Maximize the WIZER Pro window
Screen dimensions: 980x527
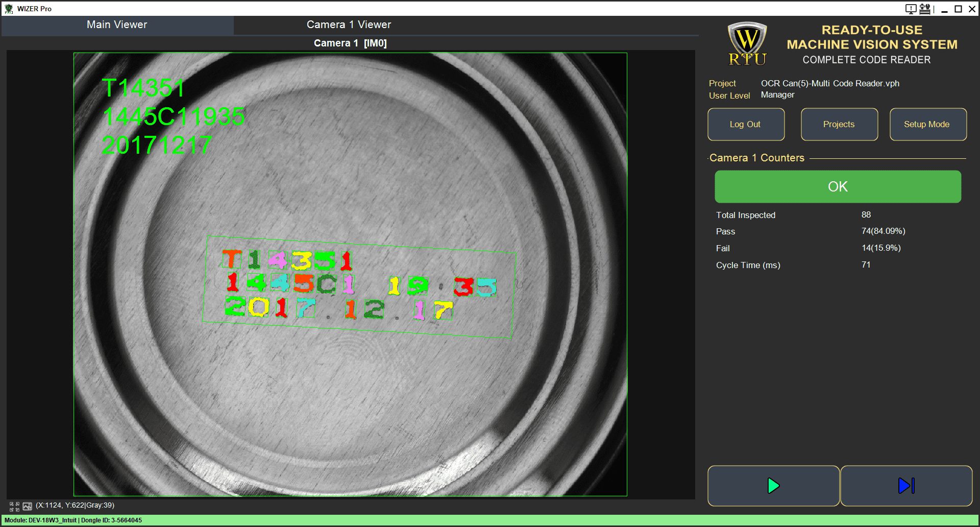(958, 9)
